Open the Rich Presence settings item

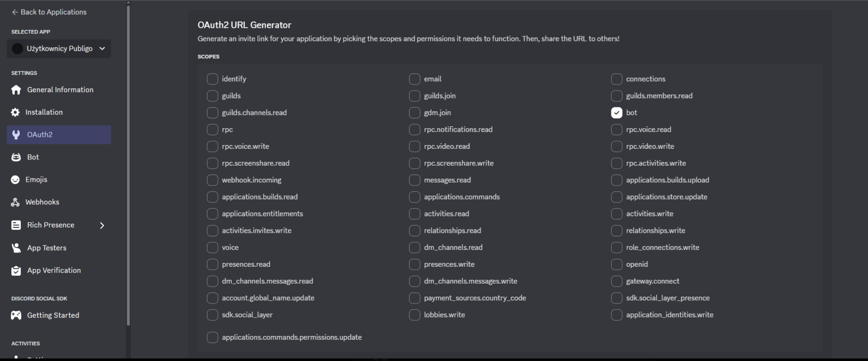[51, 225]
